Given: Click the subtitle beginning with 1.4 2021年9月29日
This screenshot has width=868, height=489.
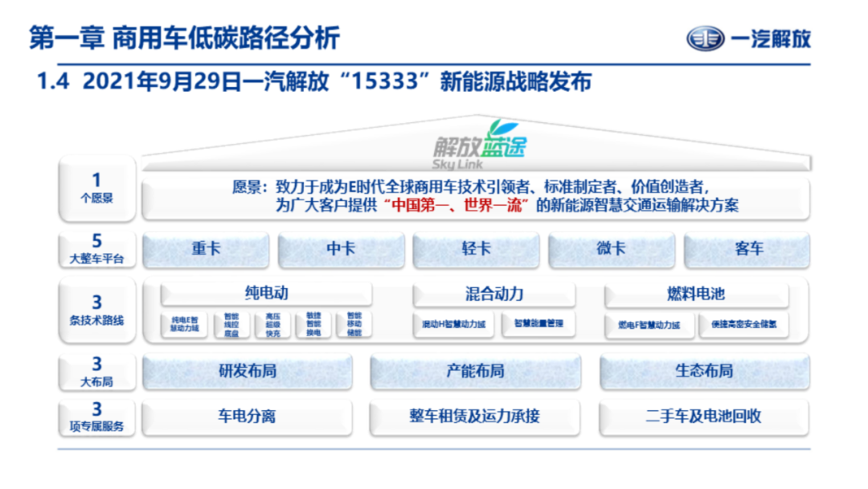Looking at the screenshot, I should (x=314, y=82).
